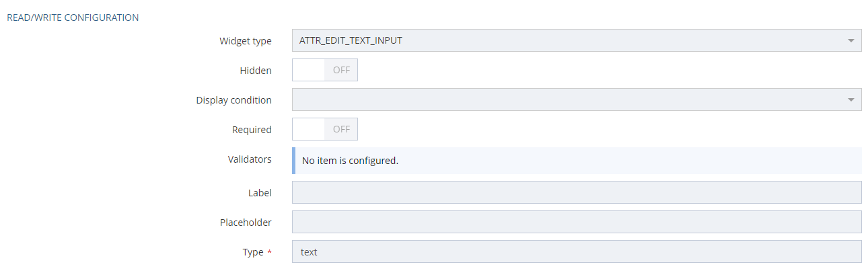
Task: Toggle the Hidden switch on
Action: tap(324, 70)
